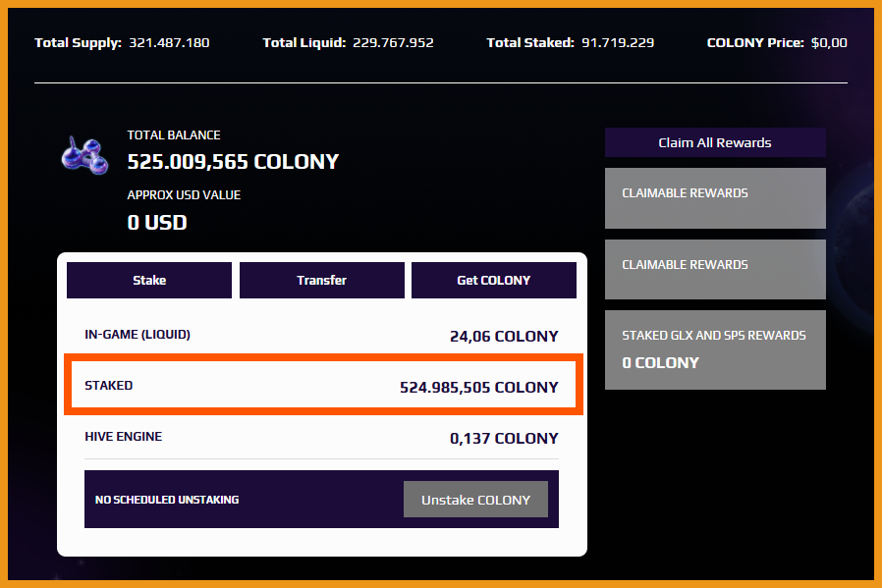Click the staked amount 524.985,505 COLONY

pyautogui.click(x=479, y=388)
